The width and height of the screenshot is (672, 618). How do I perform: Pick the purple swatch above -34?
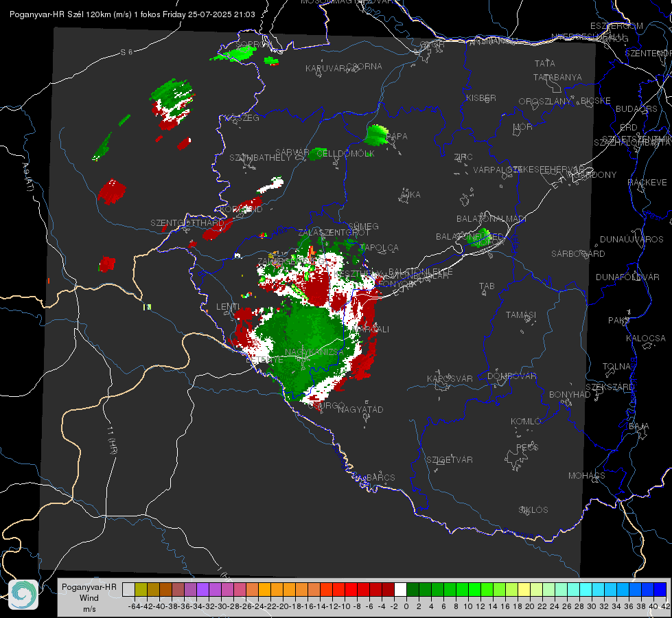202,589
